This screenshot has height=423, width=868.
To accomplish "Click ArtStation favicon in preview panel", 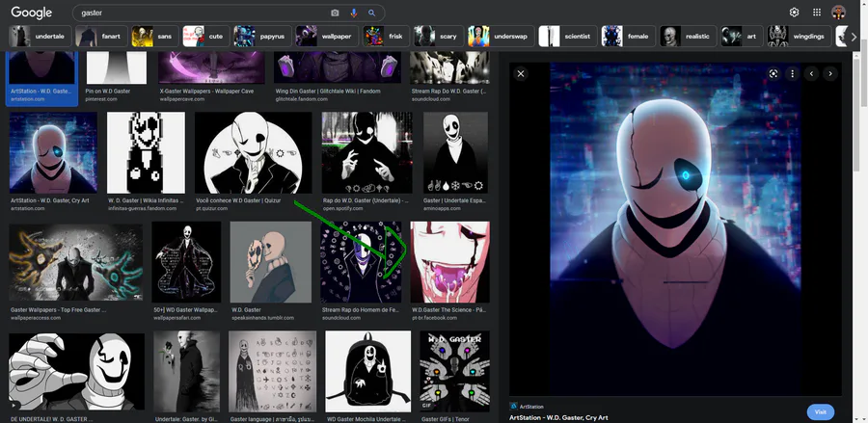I will [513, 406].
